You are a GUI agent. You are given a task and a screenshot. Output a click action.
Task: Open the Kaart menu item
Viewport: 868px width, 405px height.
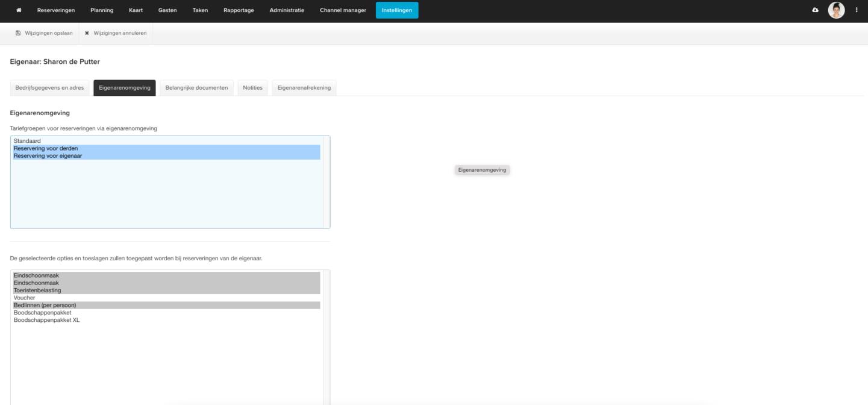coord(136,10)
